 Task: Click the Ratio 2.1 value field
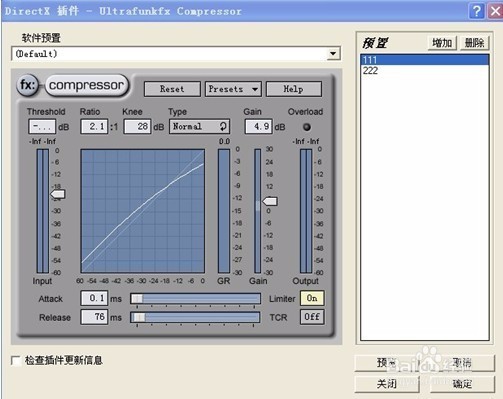94,127
